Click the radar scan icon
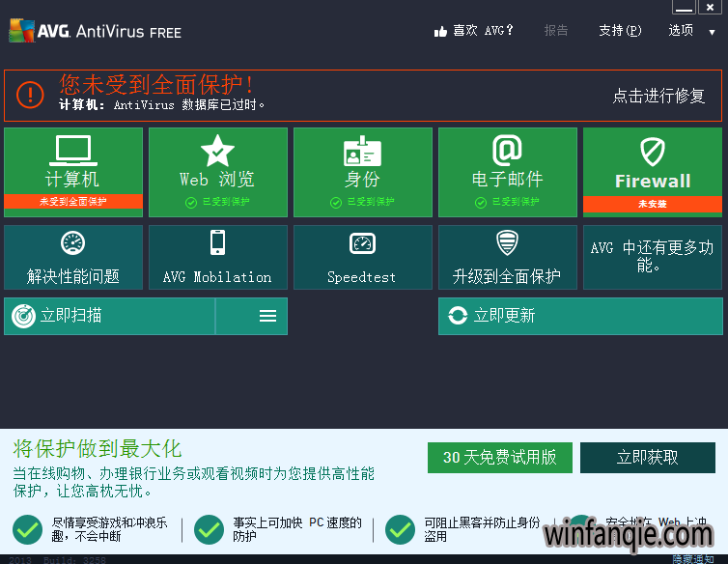The width and height of the screenshot is (728, 564). tap(23, 317)
